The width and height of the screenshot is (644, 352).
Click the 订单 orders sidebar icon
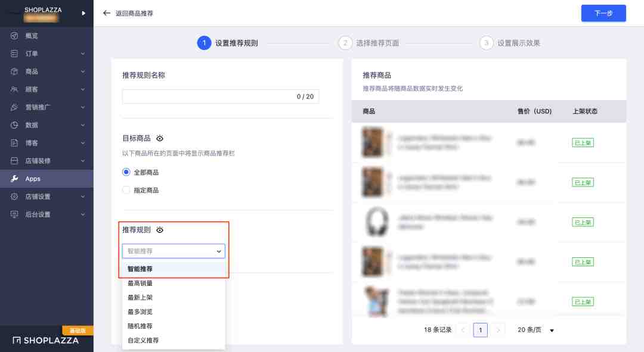point(14,54)
